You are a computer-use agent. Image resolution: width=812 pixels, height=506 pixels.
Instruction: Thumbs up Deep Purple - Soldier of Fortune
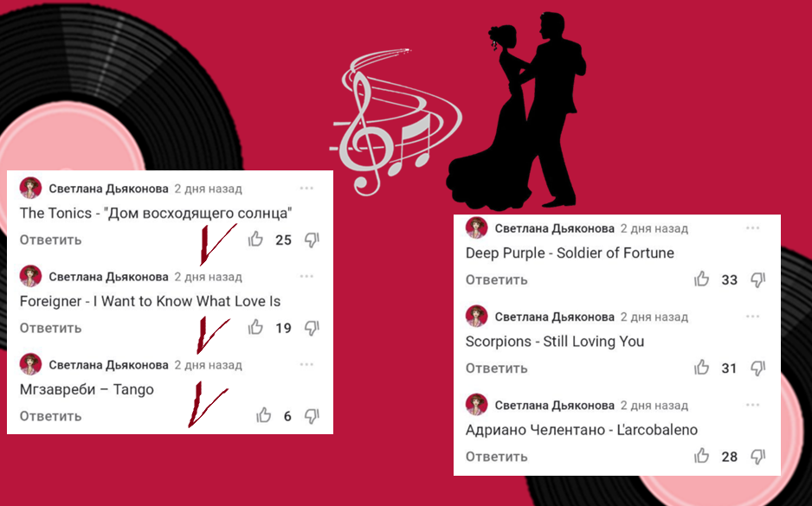click(x=702, y=279)
